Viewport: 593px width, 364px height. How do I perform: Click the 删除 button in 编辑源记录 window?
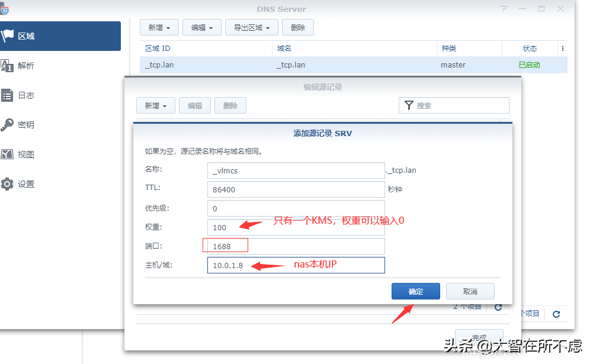230,105
